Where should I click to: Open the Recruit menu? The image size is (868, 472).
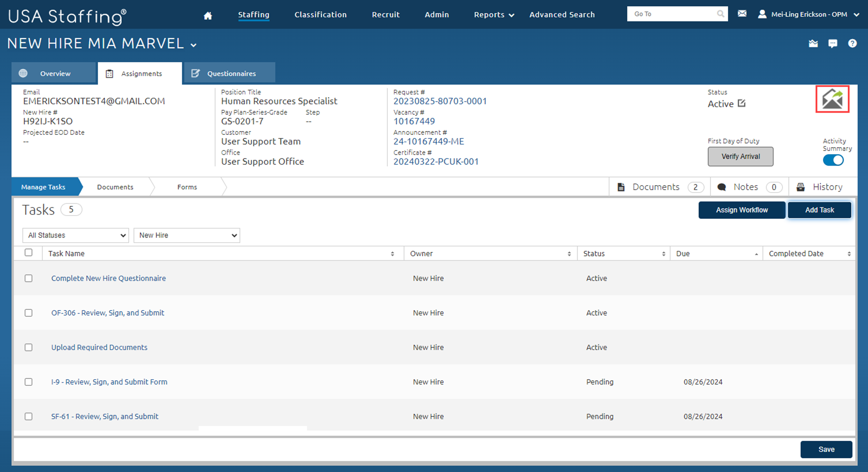[x=386, y=14]
